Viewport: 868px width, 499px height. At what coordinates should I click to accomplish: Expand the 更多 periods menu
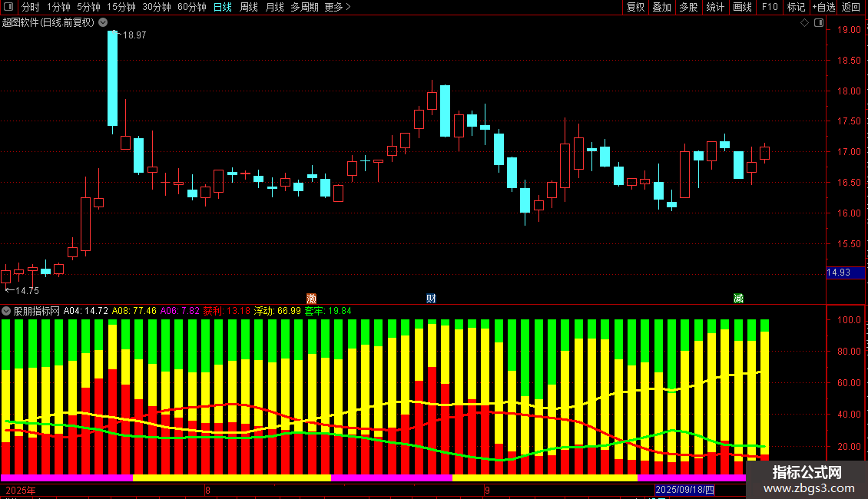click(x=337, y=7)
